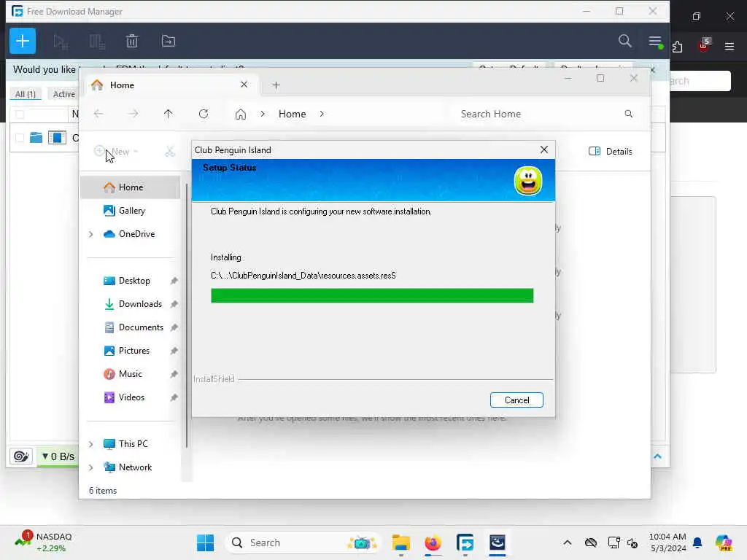Open the FDM hamburger main menu
This screenshot has width=747, height=560.
(655, 42)
